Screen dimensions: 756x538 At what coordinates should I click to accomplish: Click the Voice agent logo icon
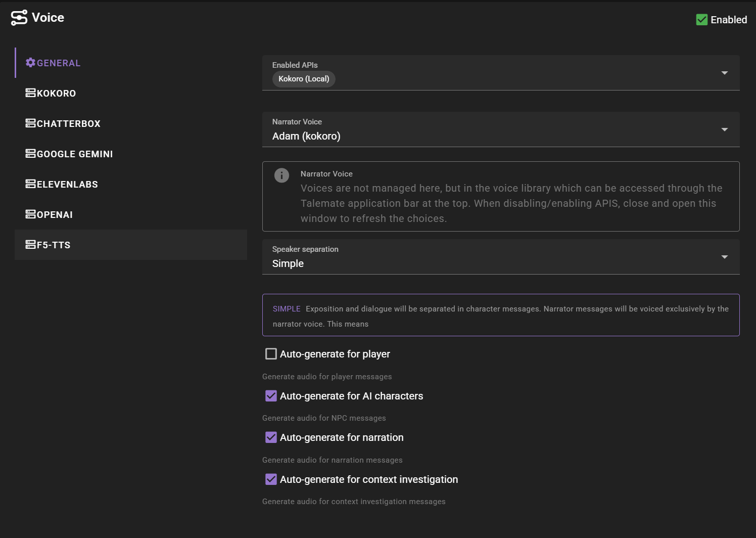(19, 18)
